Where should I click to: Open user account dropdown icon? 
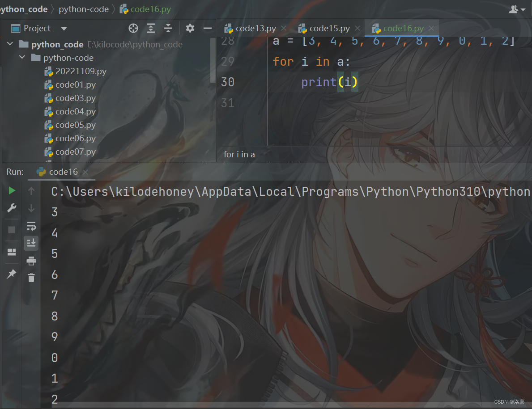tap(517, 9)
